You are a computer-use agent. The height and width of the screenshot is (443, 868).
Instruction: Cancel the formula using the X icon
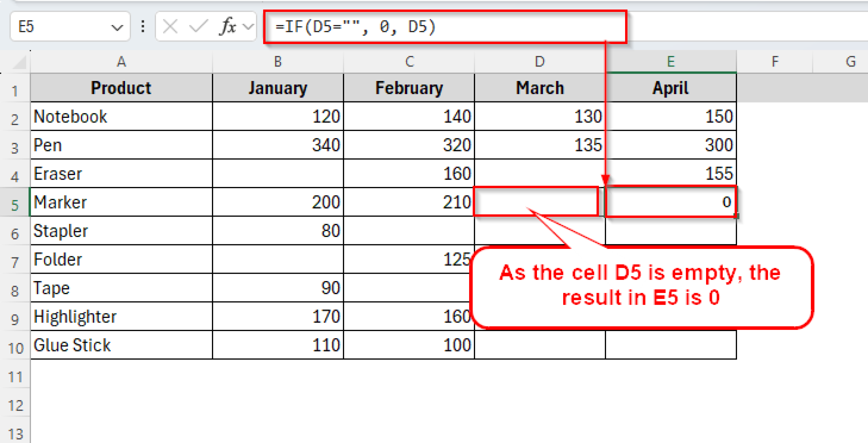point(170,26)
